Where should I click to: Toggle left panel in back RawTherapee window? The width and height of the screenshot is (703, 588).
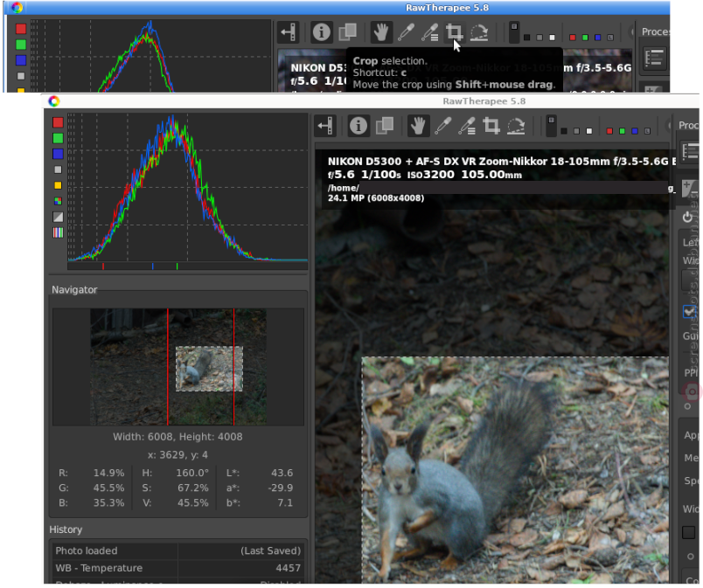(x=288, y=32)
